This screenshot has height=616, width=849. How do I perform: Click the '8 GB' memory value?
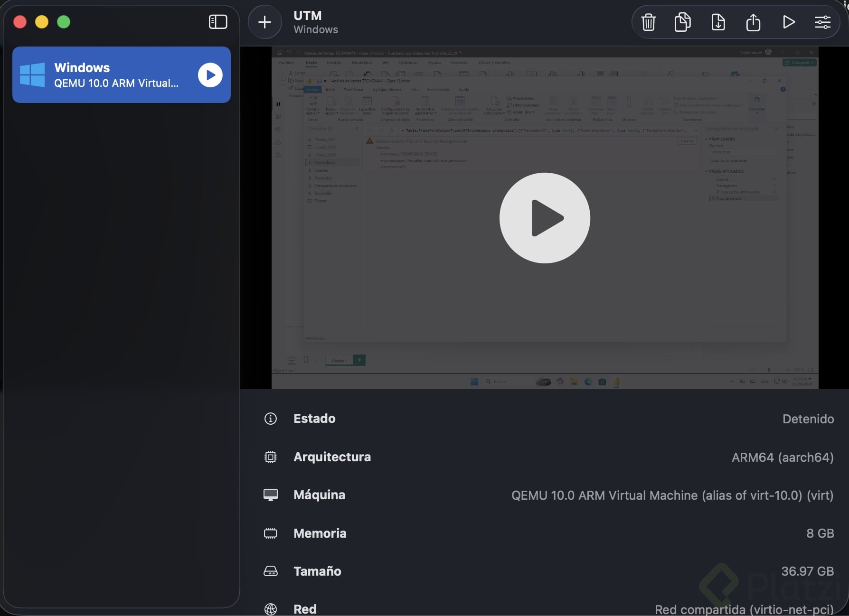pos(820,533)
